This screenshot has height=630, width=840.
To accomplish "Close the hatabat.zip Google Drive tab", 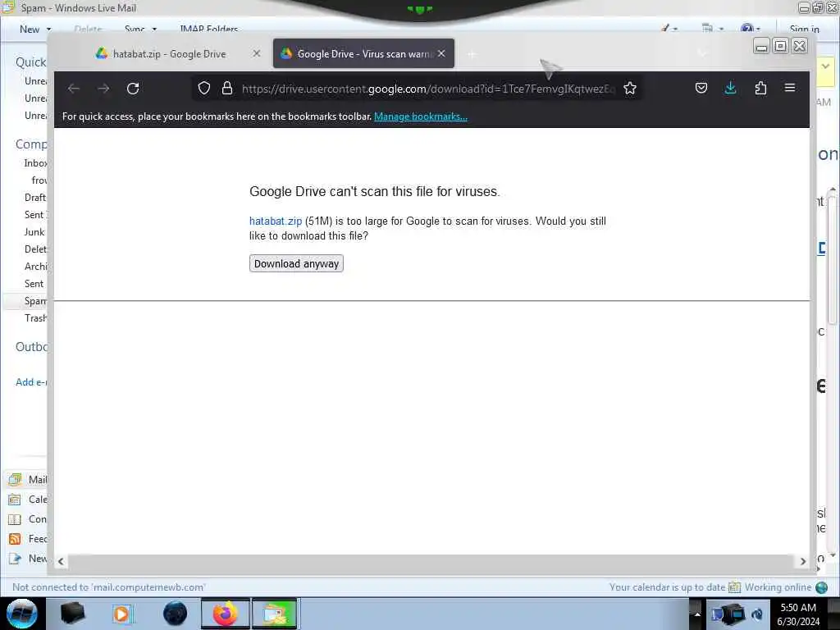I will point(257,53).
